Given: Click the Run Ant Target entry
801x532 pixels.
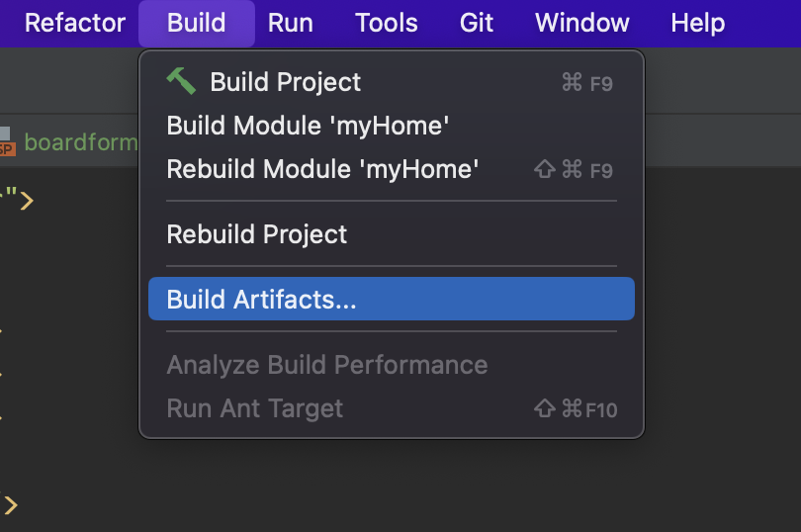Looking at the screenshot, I should (x=255, y=408).
